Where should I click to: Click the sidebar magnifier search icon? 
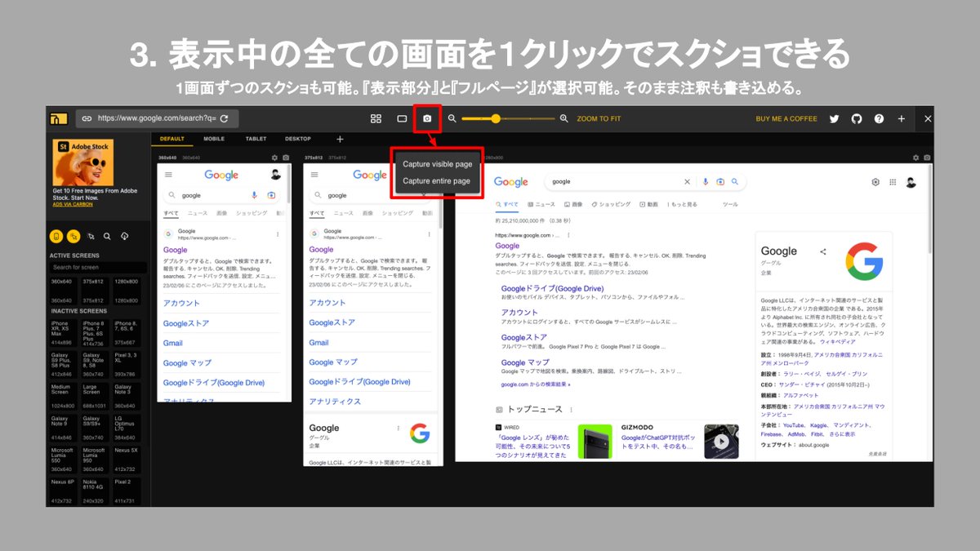click(107, 236)
